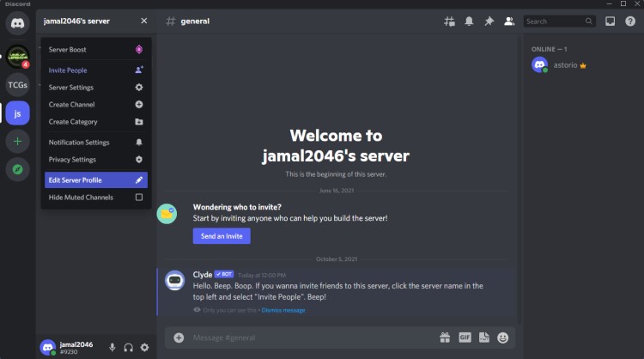Click ONLINE — 1 member group header
The height and width of the screenshot is (359, 644).
(x=550, y=49)
